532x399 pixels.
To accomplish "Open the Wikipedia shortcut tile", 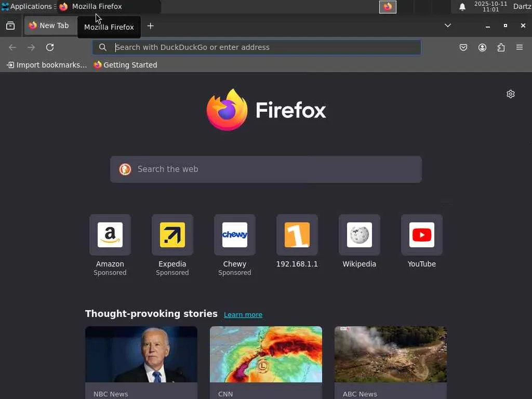I will (x=360, y=235).
